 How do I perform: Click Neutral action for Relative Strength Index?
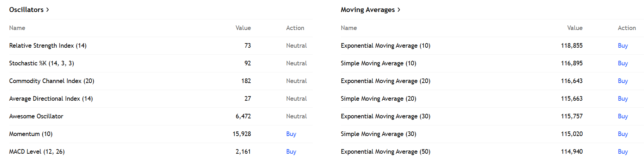(x=296, y=46)
